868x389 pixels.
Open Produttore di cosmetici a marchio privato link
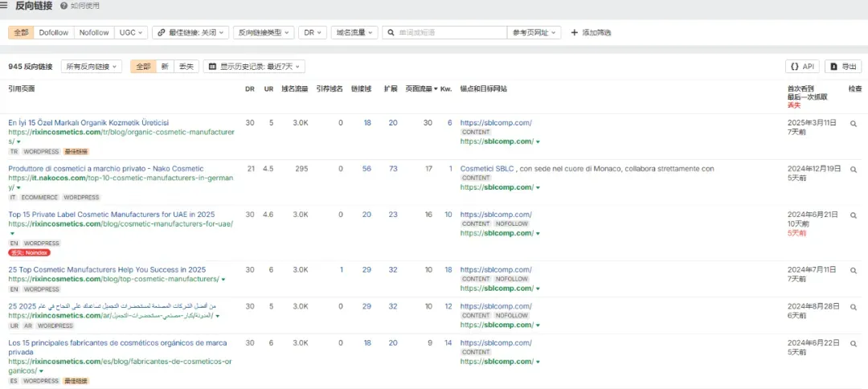click(x=106, y=169)
